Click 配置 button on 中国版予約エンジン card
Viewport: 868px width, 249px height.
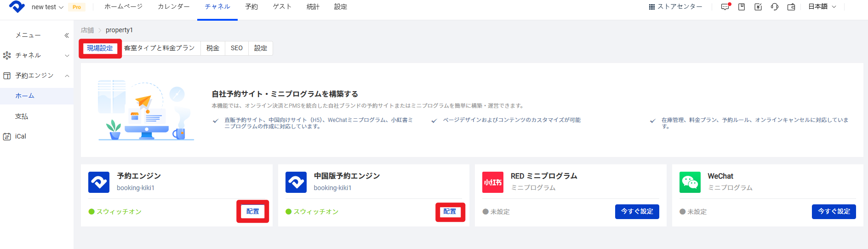pyautogui.click(x=450, y=212)
